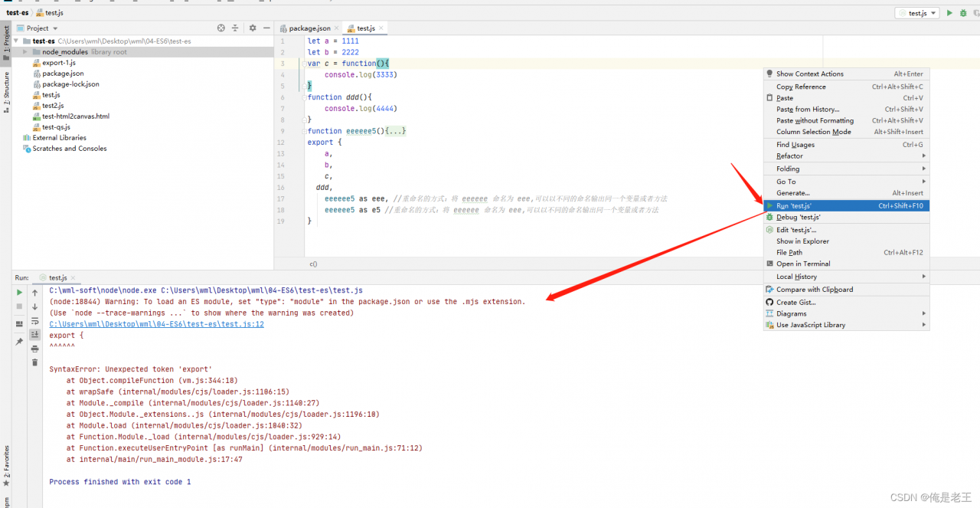Click test-es in the breadcrumb bar
The height and width of the screenshot is (508, 980).
pyautogui.click(x=16, y=13)
